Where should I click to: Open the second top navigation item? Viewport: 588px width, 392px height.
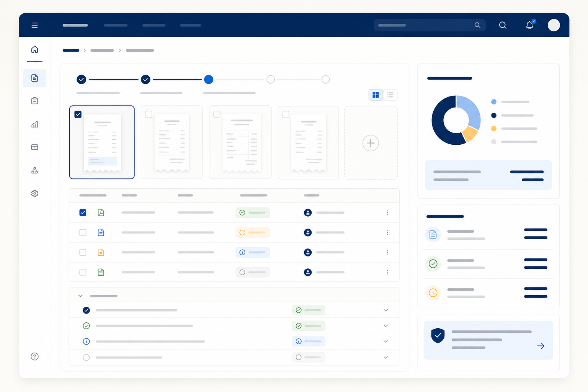click(x=116, y=25)
